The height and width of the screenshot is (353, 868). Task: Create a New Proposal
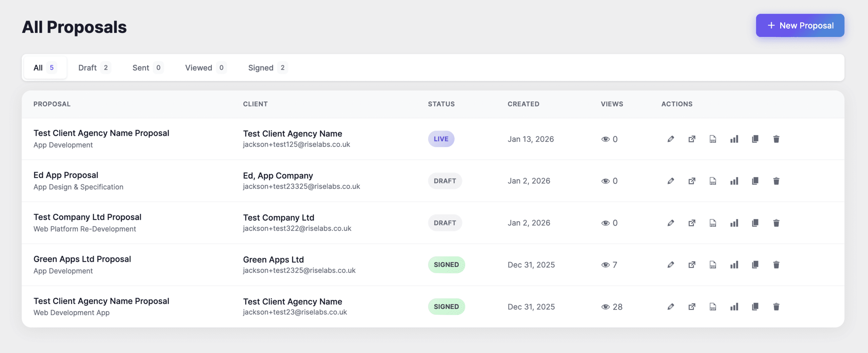pyautogui.click(x=800, y=26)
